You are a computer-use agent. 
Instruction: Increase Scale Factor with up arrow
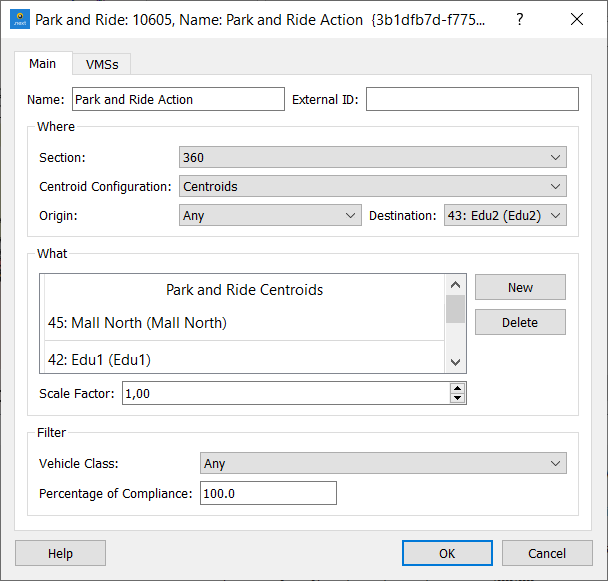click(458, 388)
